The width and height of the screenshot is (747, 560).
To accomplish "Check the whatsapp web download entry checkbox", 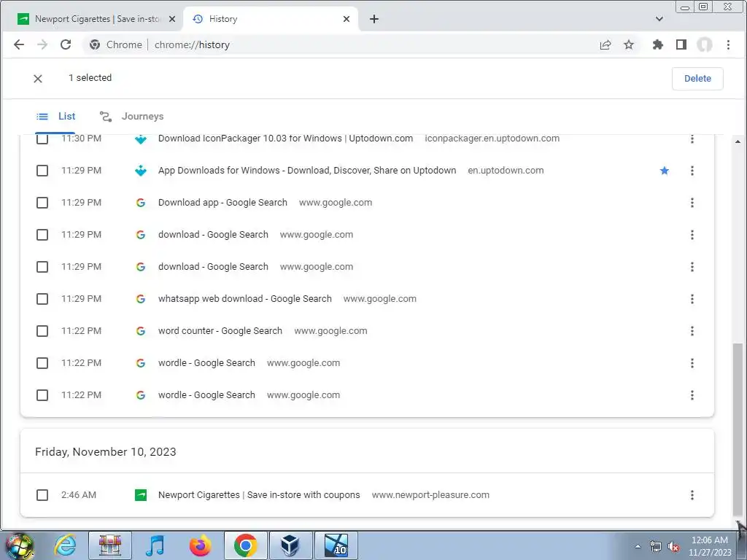I will [x=42, y=299].
